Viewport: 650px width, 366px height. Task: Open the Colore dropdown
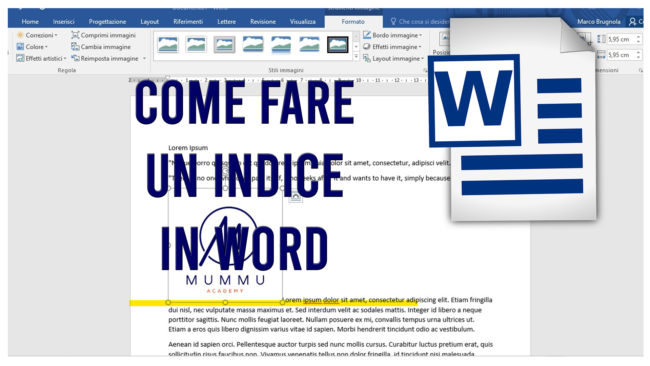click(x=36, y=47)
